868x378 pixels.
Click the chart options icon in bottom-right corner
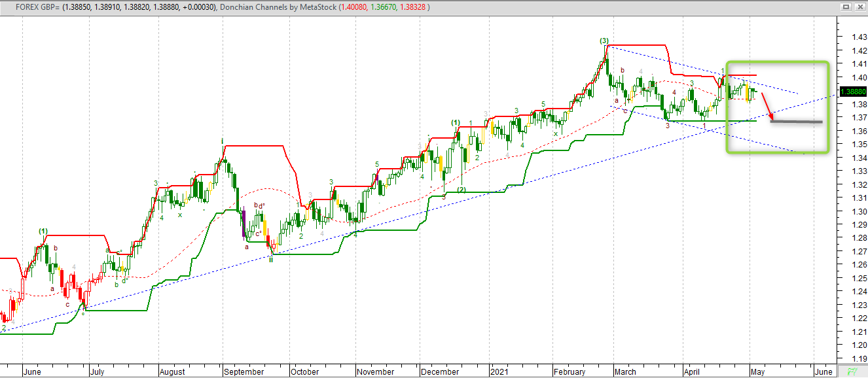point(852,371)
